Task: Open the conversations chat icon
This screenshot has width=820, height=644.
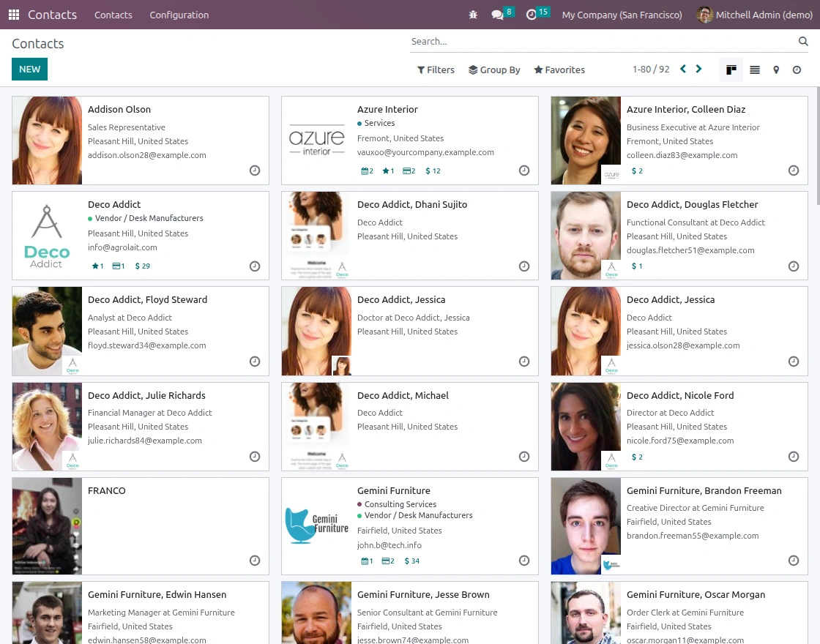Action: coord(497,15)
